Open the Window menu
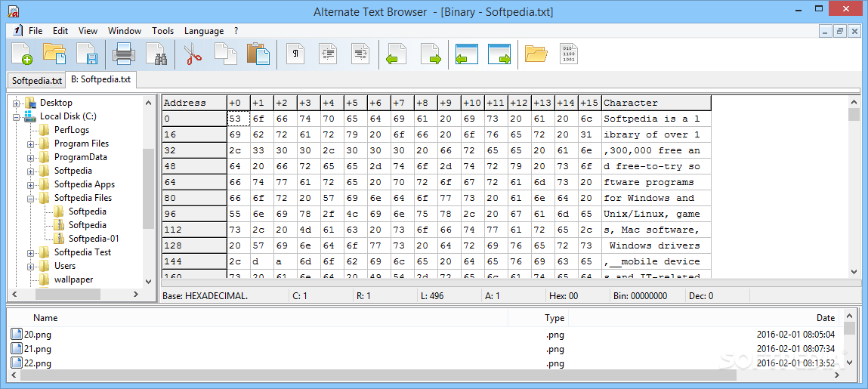868x389 pixels. point(125,31)
